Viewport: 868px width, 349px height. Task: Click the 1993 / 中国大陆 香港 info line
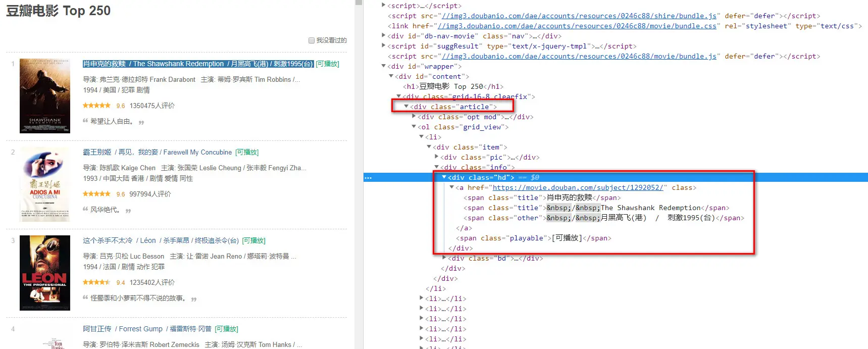coord(138,178)
